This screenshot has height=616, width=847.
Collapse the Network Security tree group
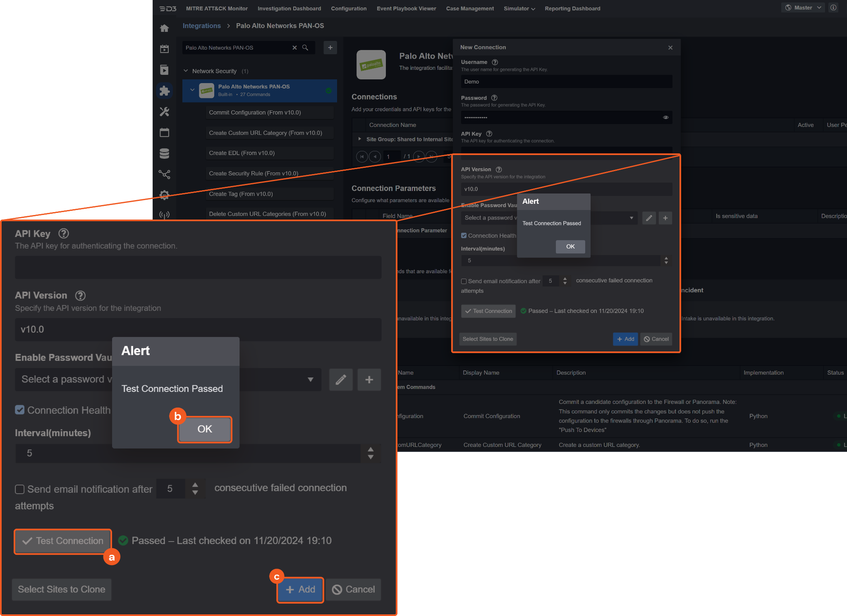[186, 71]
